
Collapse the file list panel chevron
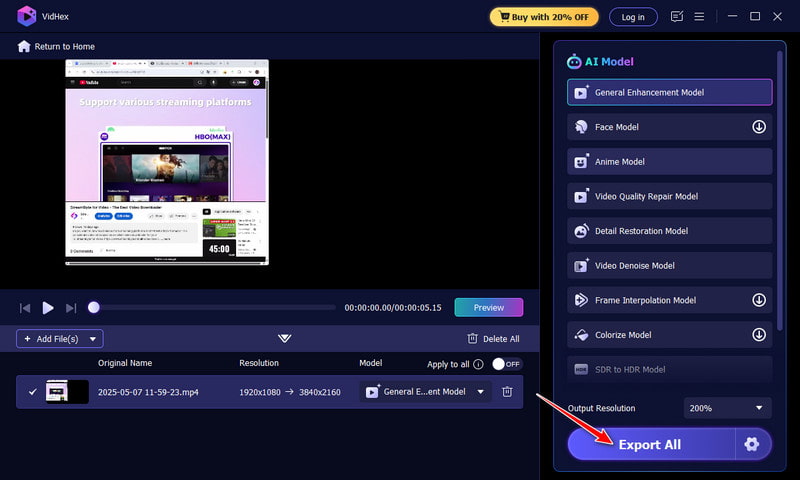click(x=285, y=339)
